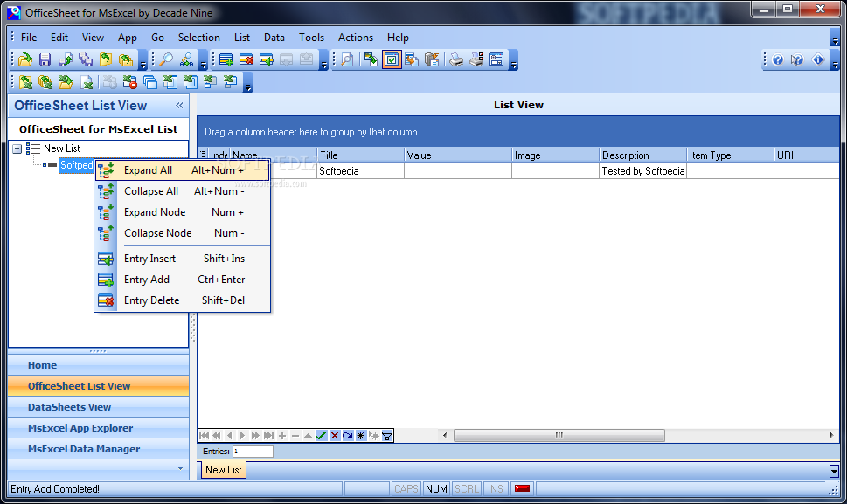The height and width of the screenshot is (504, 847).
Task: Open the Tools menu
Action: point(312,38)
